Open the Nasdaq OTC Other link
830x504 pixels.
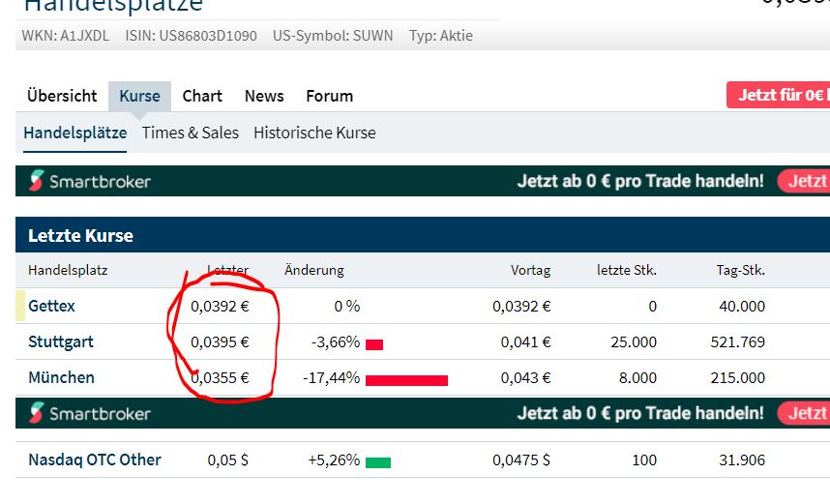point(95,460)
